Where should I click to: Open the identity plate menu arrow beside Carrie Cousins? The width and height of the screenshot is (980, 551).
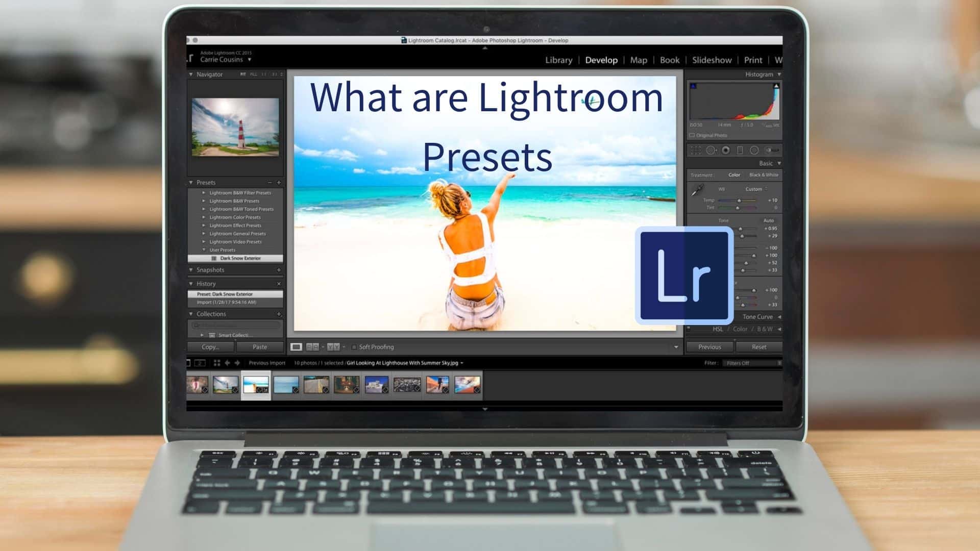coord(250,60)
